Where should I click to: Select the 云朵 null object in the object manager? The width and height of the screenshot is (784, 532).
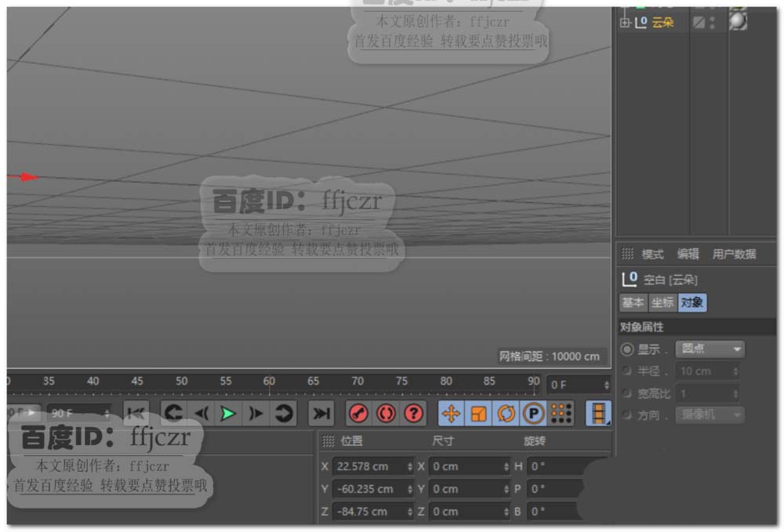pos(663,23)
